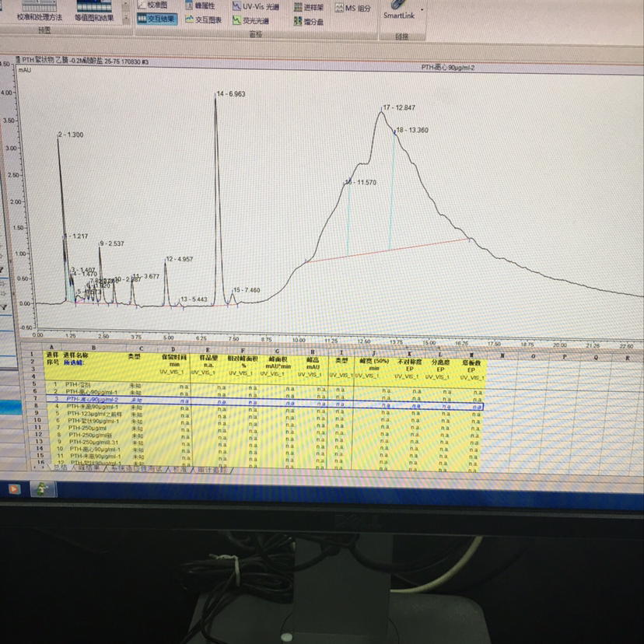Viewport: 644px width, 644px height.
Task: Select peak label 18 - 13.360
Action: click(412, 130)
